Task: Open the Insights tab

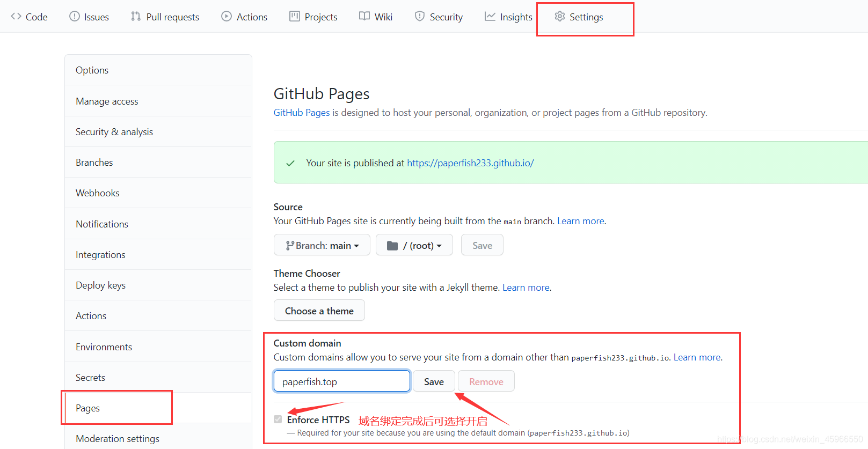Action: tap(508, 17)
